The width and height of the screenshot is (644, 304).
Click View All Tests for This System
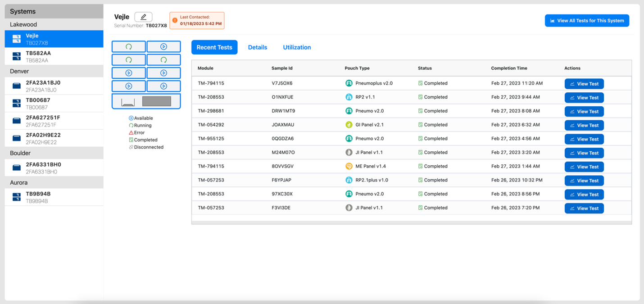pyautogui.click(x=586, y=20)
